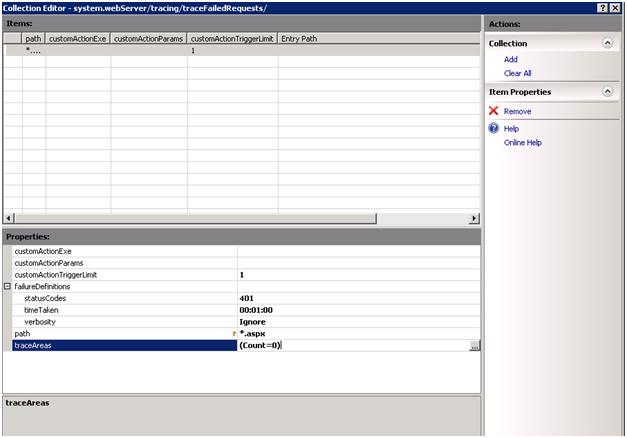
Task: Select the timeTaken property label
Action: click(x=41, y=310)
